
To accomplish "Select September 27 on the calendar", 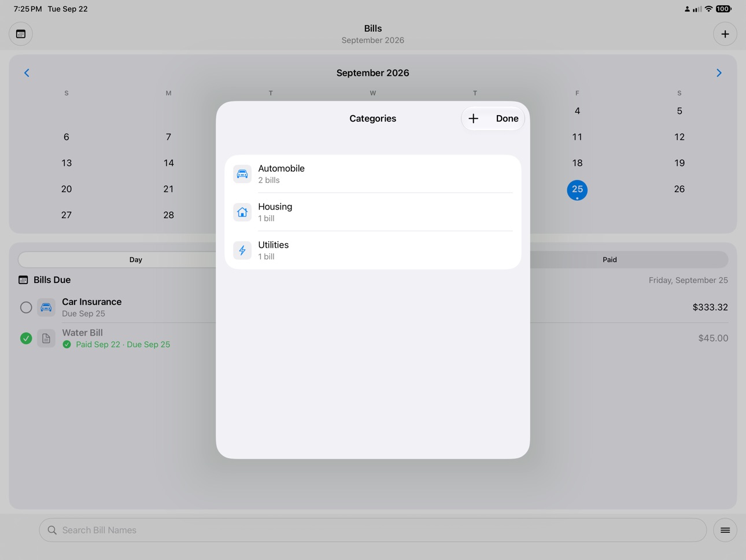I will tap(67, 215).
